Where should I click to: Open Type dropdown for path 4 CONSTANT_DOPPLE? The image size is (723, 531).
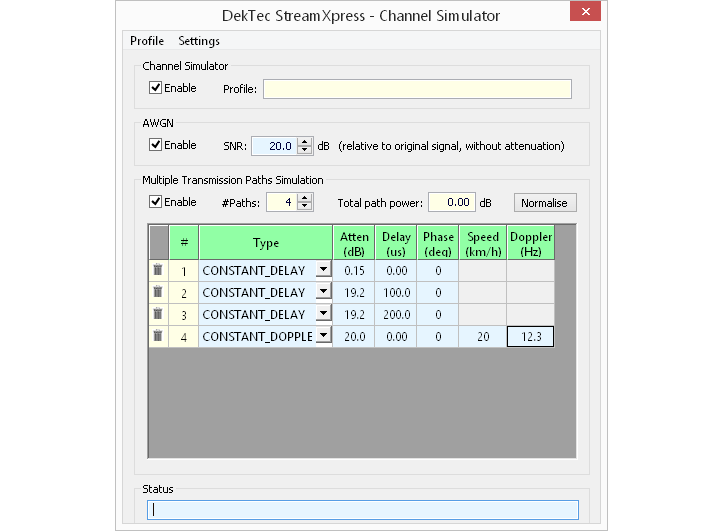pyautogui.click(x=324, y=336)
